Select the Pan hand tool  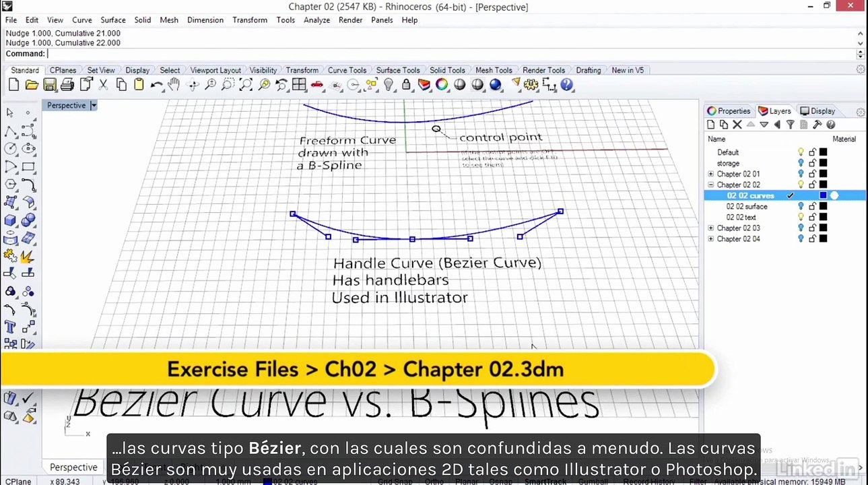tap(174, 85)
